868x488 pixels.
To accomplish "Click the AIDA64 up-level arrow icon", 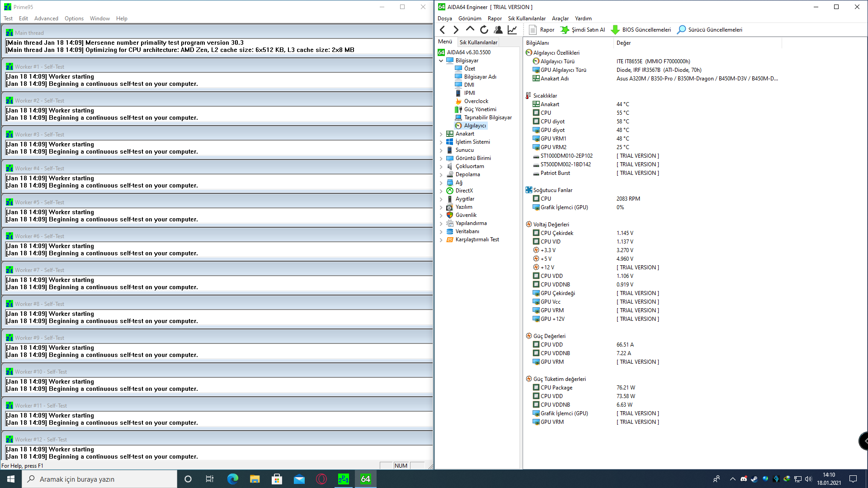I will 470,29.
